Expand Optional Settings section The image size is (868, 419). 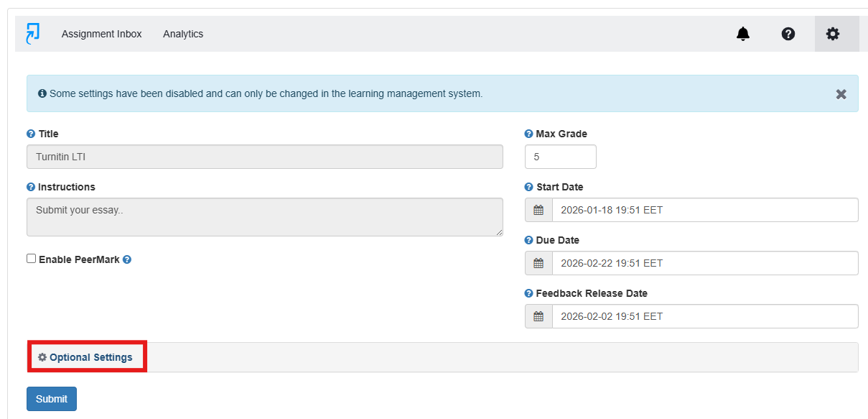coord(90,357)
